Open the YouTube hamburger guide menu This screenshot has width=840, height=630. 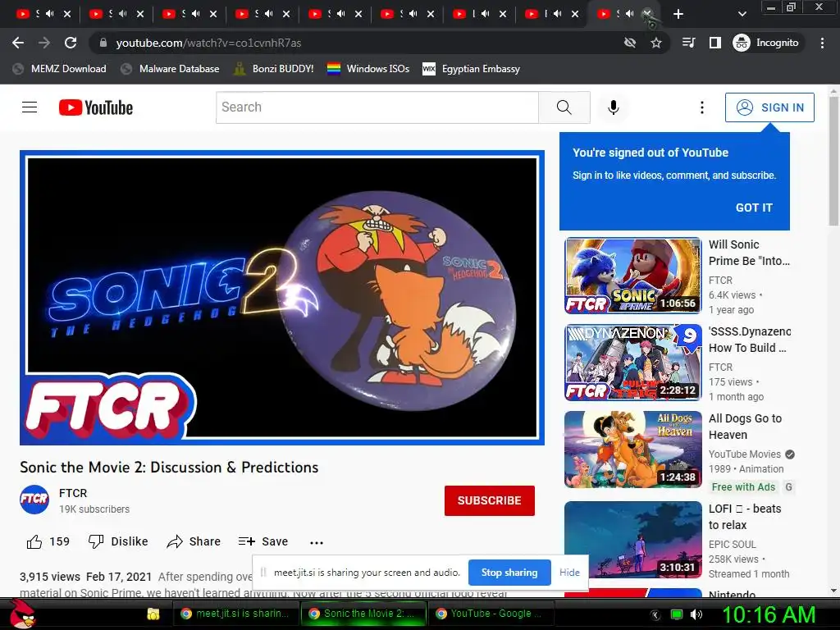(30, 107)
